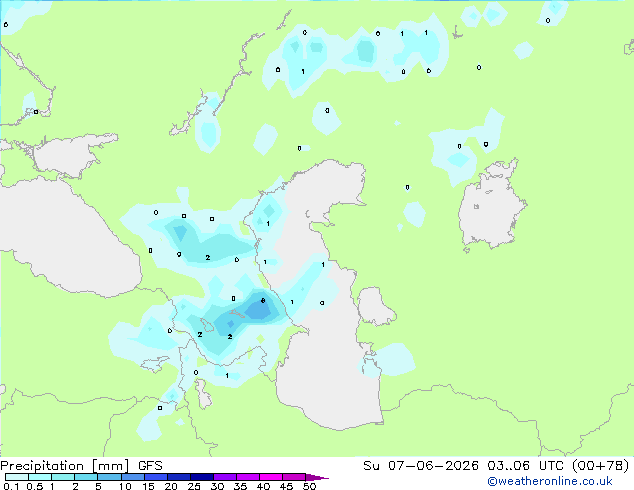This screenshot has width=634, height=490.
Task: Click the forecast offset '(00+78)' text
Action: coord(601,466)
